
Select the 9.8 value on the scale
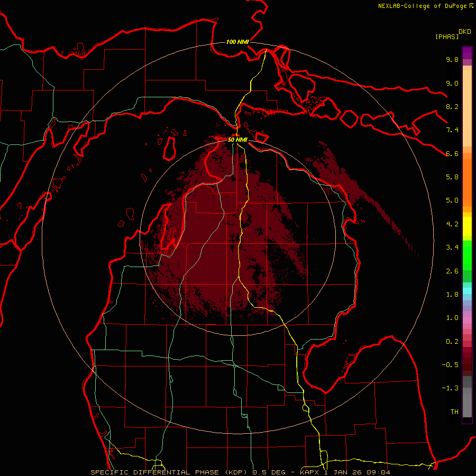click(x=452, y=59)
